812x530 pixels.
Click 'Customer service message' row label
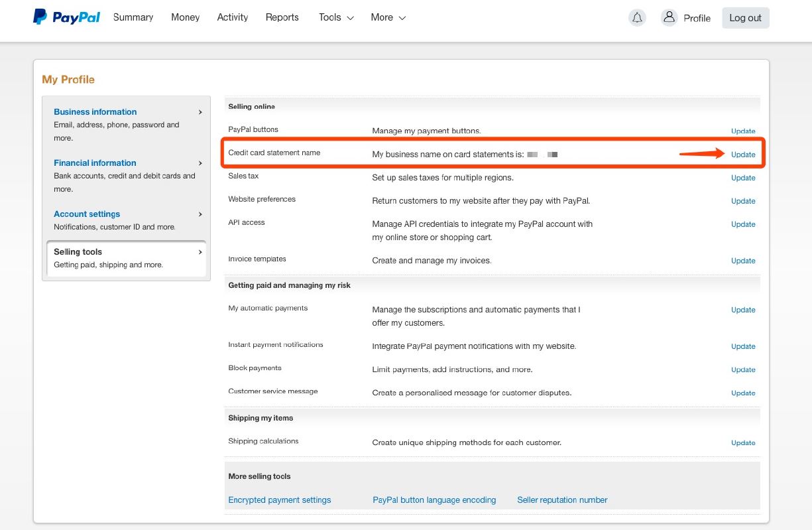coord(273,391)
